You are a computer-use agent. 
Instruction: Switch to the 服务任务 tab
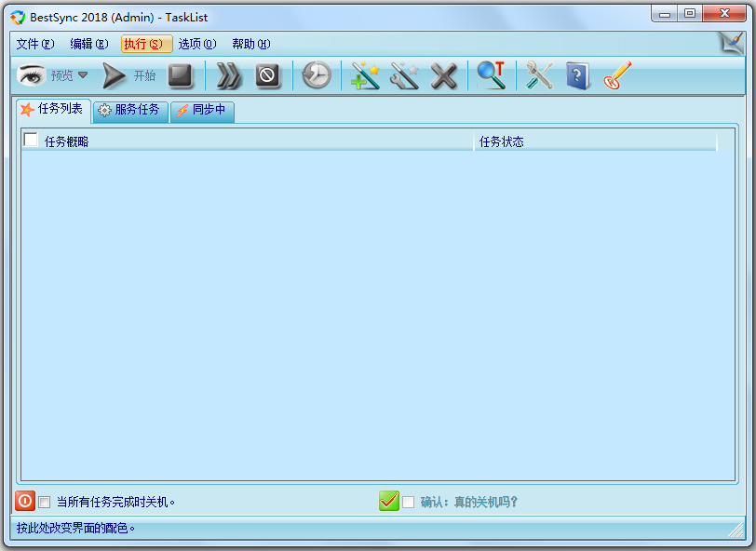130,111
